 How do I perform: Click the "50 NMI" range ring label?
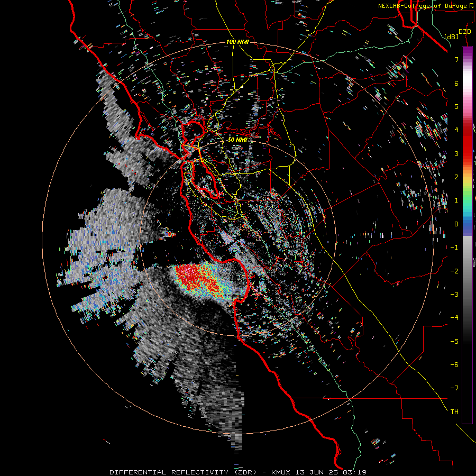pos(237,140)
